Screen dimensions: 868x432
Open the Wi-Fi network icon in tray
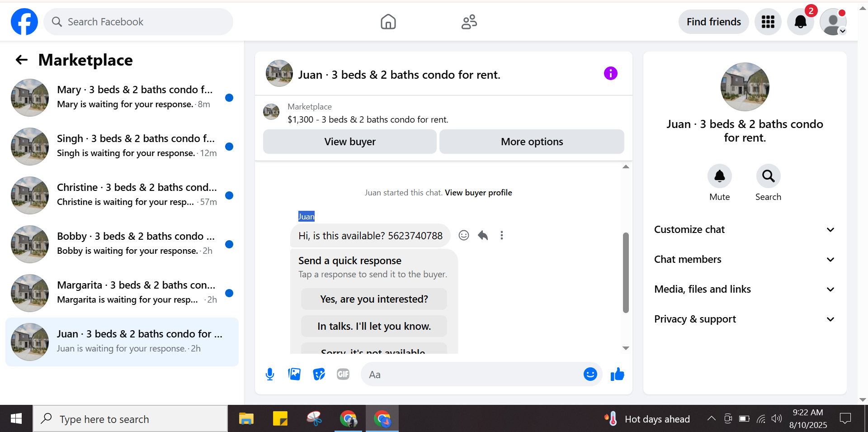click(x=761, y=419)
